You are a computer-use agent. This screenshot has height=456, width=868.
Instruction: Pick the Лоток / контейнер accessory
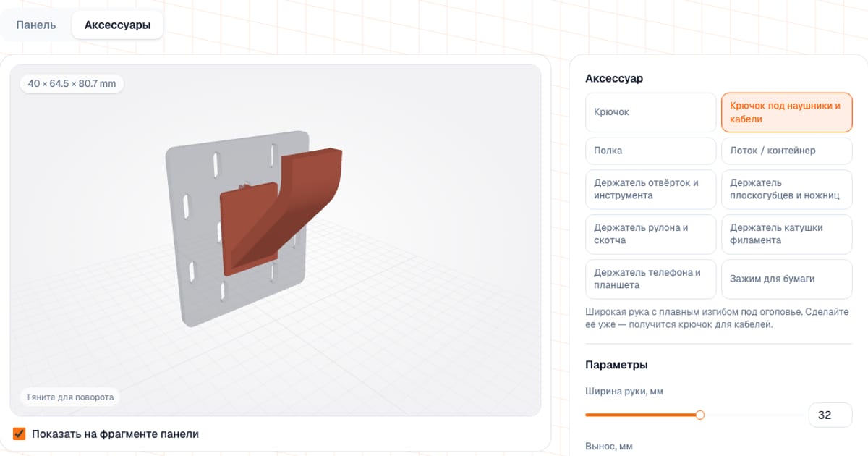(x=787, y=151)
